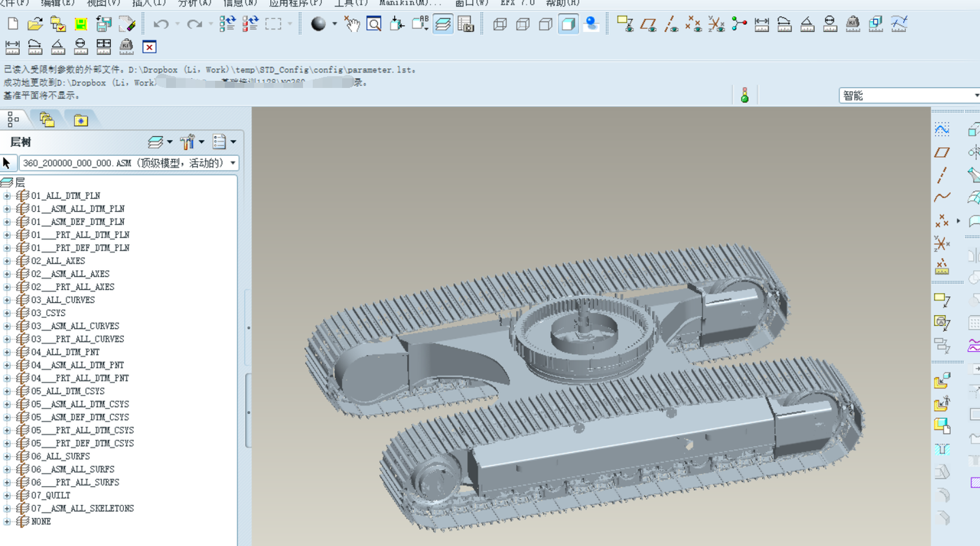Assemble a component using right toolbar icon
Image resolution: width=980 pixels, height=546 pixels.
(942, 382)
